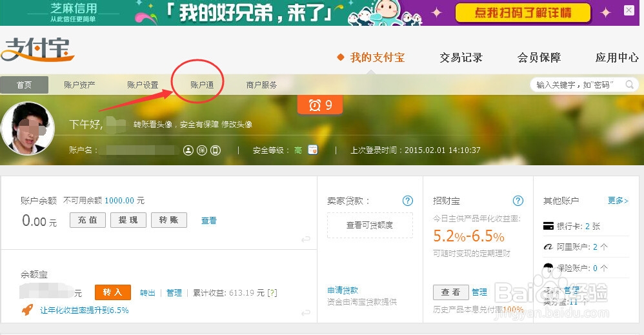Click the 余额宝 section title
The height and width of the screenshot is (335, 644).
pyautogui.click(x=34, y=274)
